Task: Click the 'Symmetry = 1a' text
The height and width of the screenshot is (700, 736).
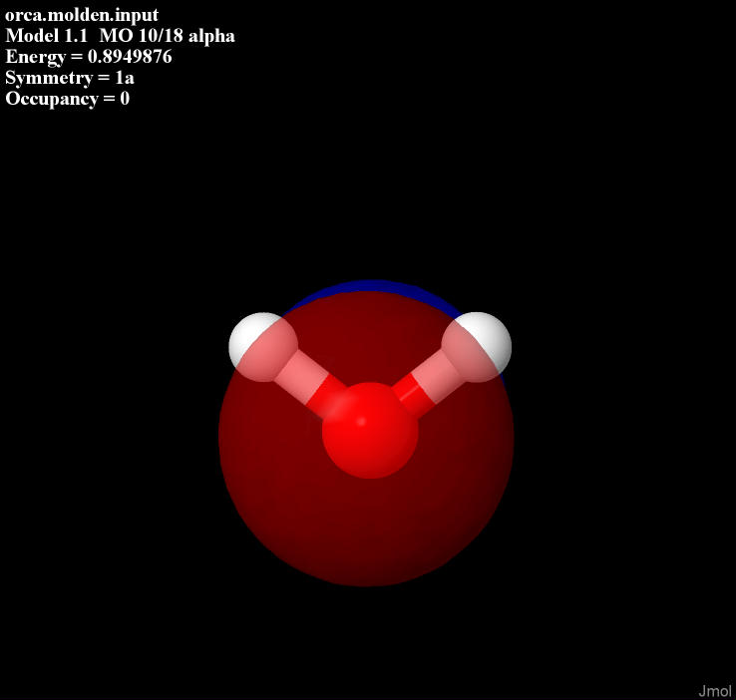Action: click(x=70, y=78)
